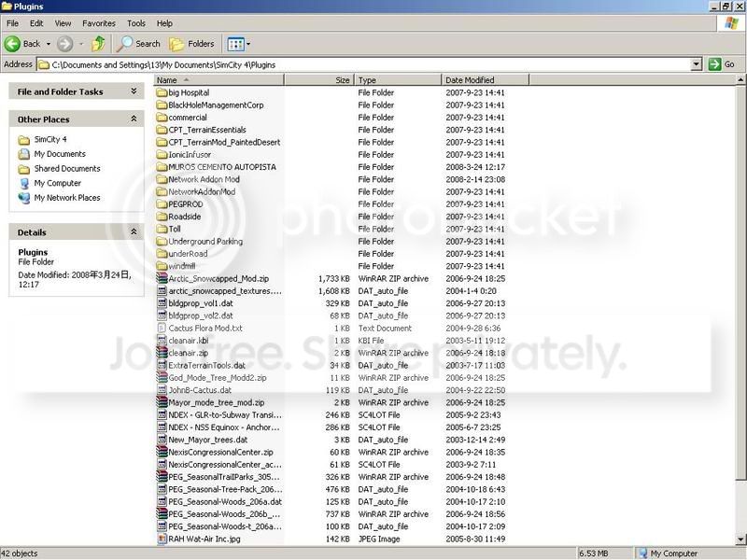Image resolution: width=747 pixels, height=560 pixels.
Task: Open the Forward history dropdown arrow
Action: [x=81, y=44]
